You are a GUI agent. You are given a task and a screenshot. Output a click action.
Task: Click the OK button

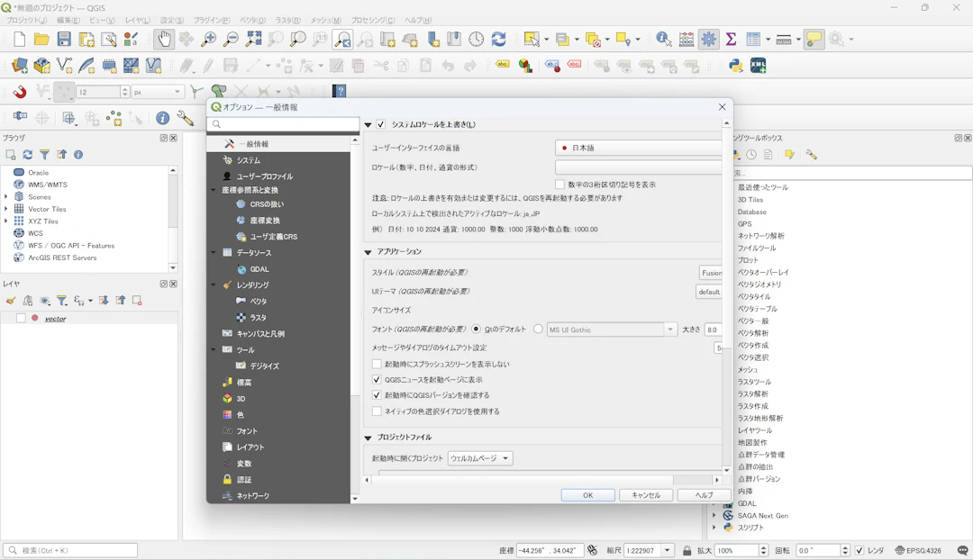click(x=587, y=495)
